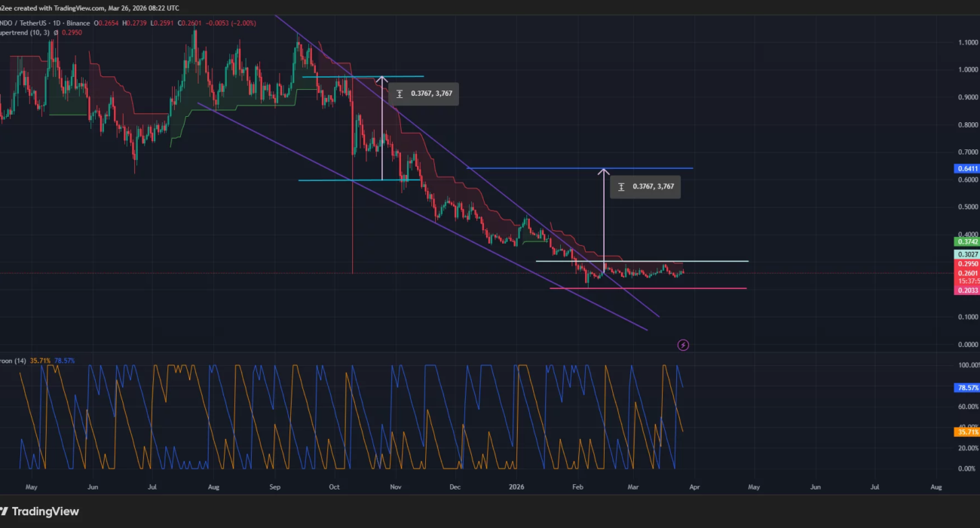Click the orange 35.71% Aroon axis label
The width and height of the screenshot is (980, 528).
click(x=966, y=431)
